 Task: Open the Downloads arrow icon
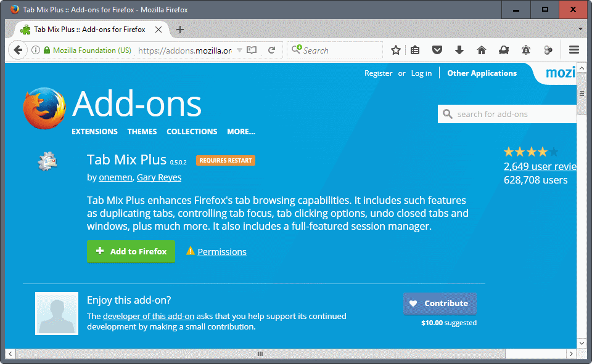pyautogui.click(x=459, y=50)
